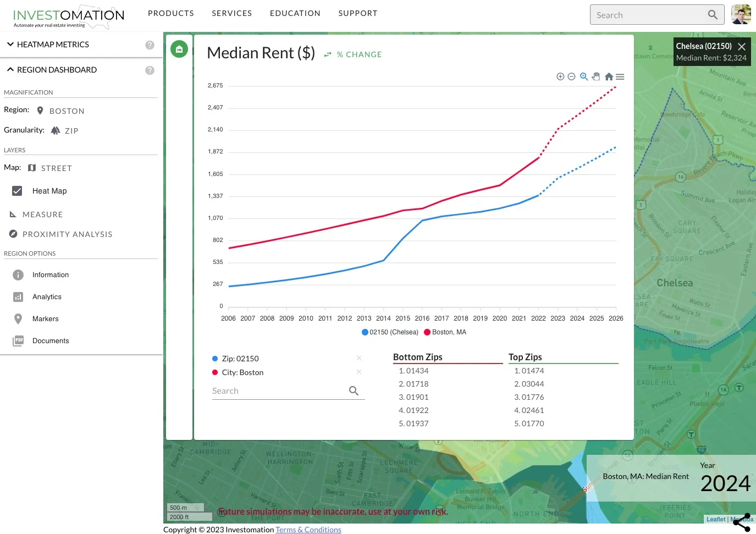756x534 pixels.
Task: Open the Products menu
Action: click(x=171, y=13)
